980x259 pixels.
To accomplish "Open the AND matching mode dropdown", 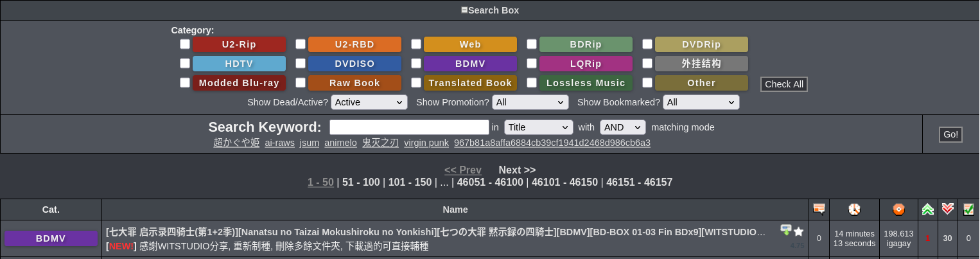I will point(623,127).
